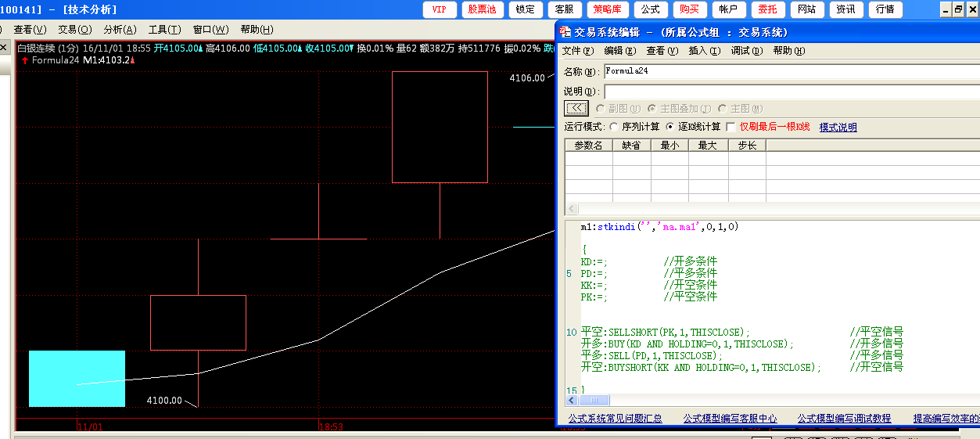Open 公式模型编写调试教程 link
Screen dimensions: 980x439
pos(844,419)
